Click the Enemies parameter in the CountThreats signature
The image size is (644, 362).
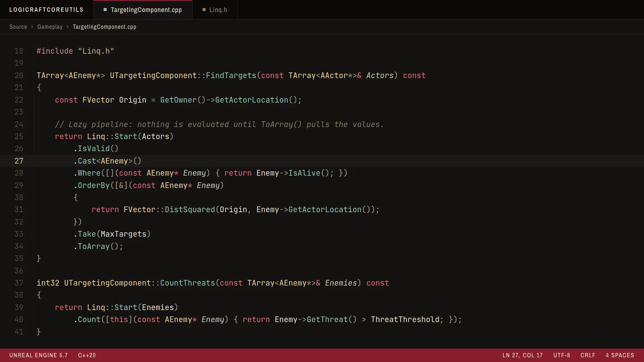coord(341,283)
